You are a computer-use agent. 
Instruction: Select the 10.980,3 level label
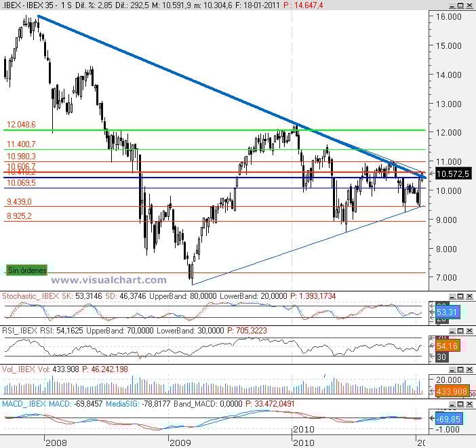(21, 156)
